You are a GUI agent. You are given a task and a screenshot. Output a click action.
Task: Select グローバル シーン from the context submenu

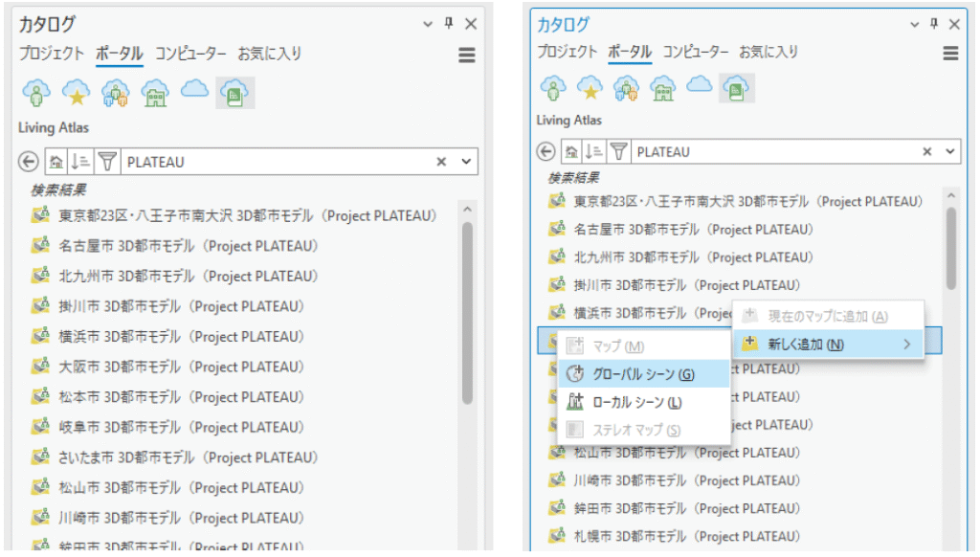(x=632, y=372)
